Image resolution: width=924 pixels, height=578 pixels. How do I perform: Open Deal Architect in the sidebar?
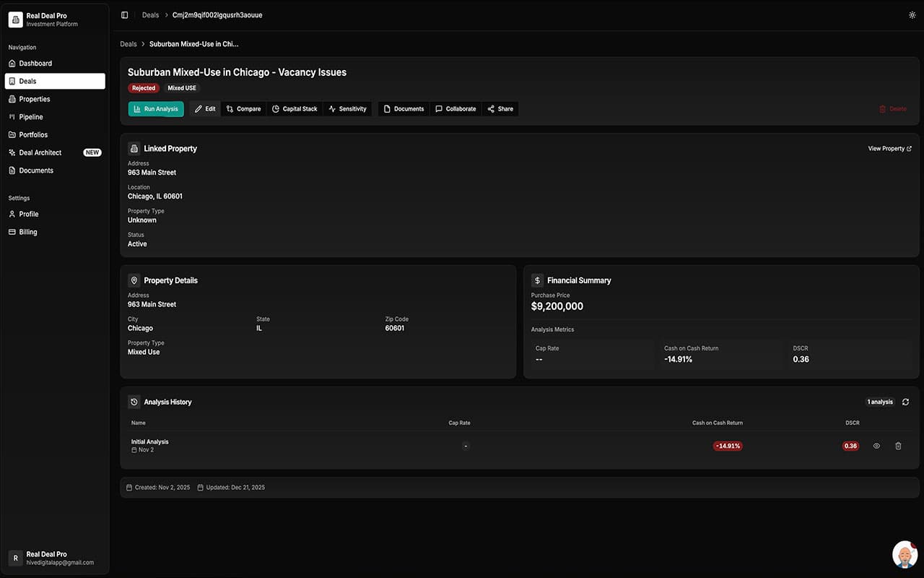(40, 152)
